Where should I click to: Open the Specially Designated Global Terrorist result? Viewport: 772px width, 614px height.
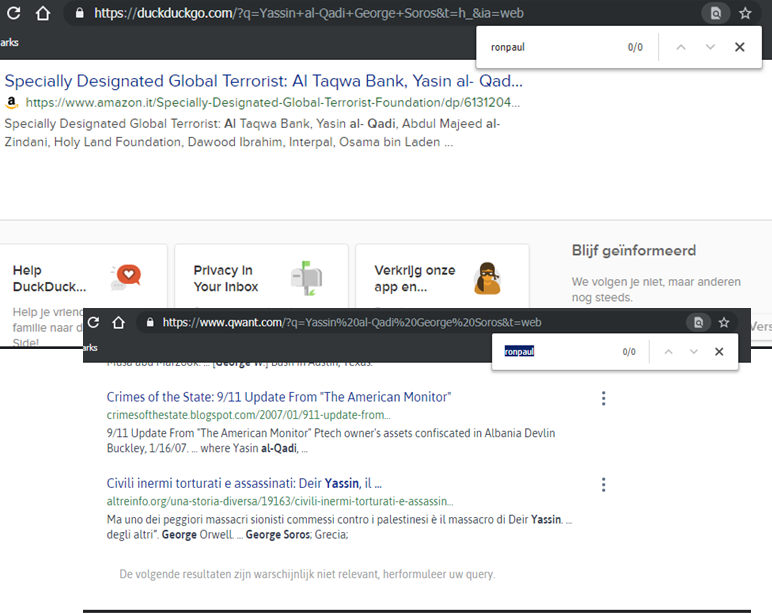pyautogui.click(x=263, y=81)
